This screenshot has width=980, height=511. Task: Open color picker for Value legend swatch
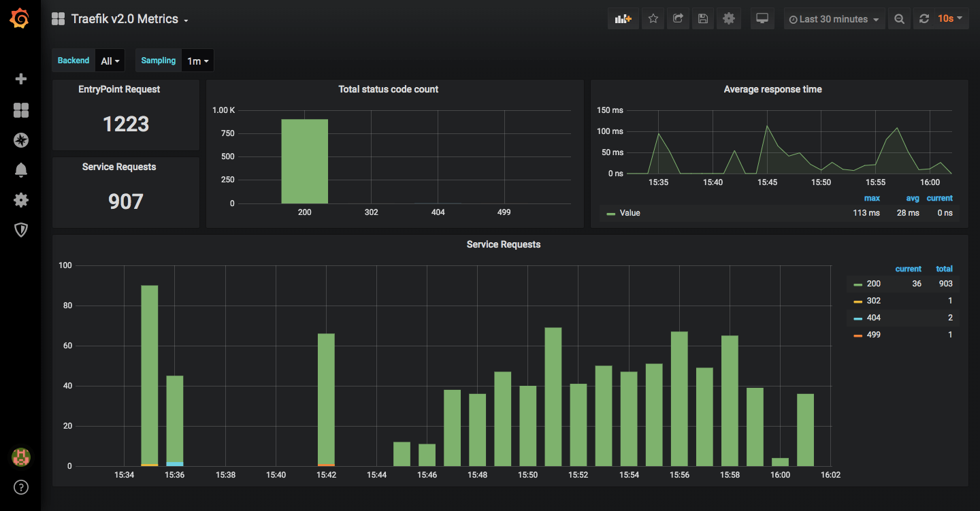coord(610,214)
